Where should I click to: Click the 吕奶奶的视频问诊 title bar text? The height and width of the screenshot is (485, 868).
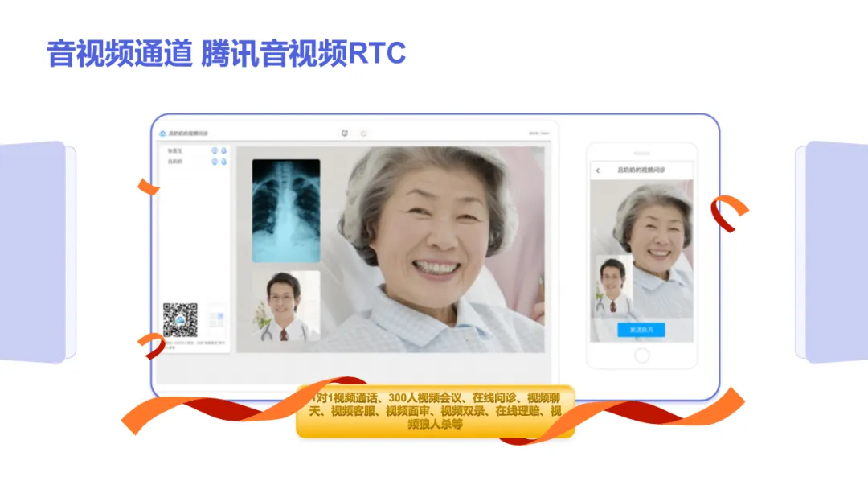coord(186,132)
